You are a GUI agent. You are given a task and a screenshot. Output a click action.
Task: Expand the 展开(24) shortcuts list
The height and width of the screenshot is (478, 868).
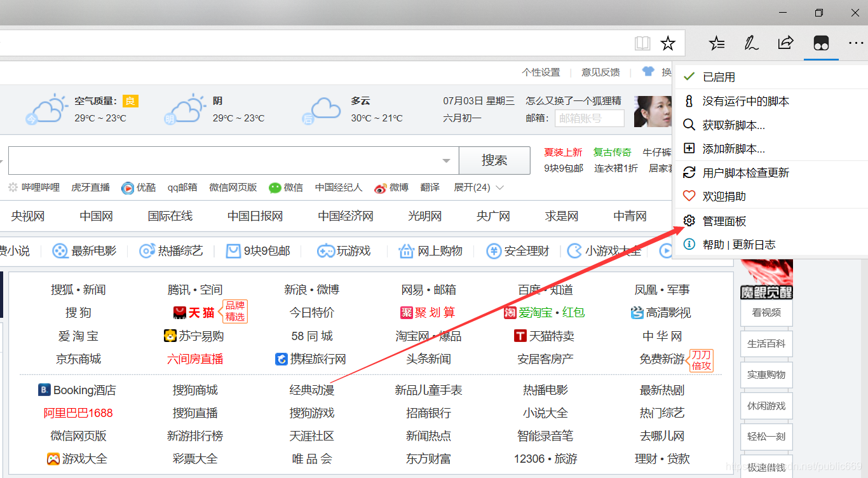[x=478, y=188]
